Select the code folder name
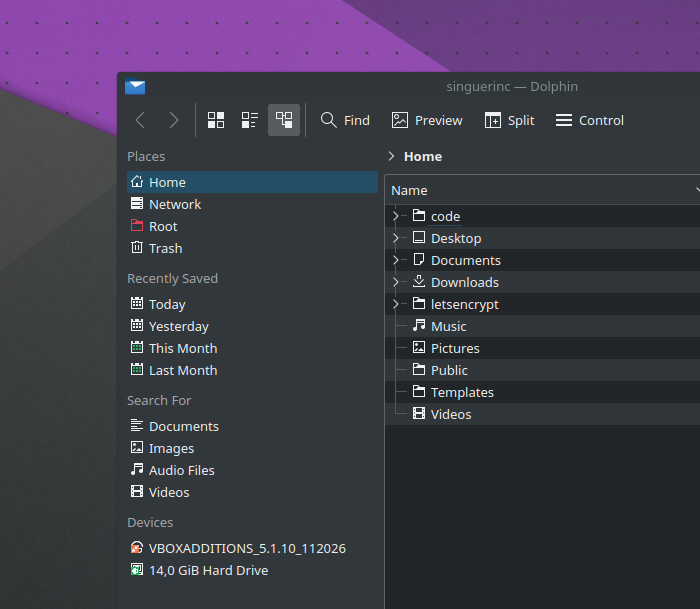The height and width of the screenshot is (609, 700). [x=446, y=217]
